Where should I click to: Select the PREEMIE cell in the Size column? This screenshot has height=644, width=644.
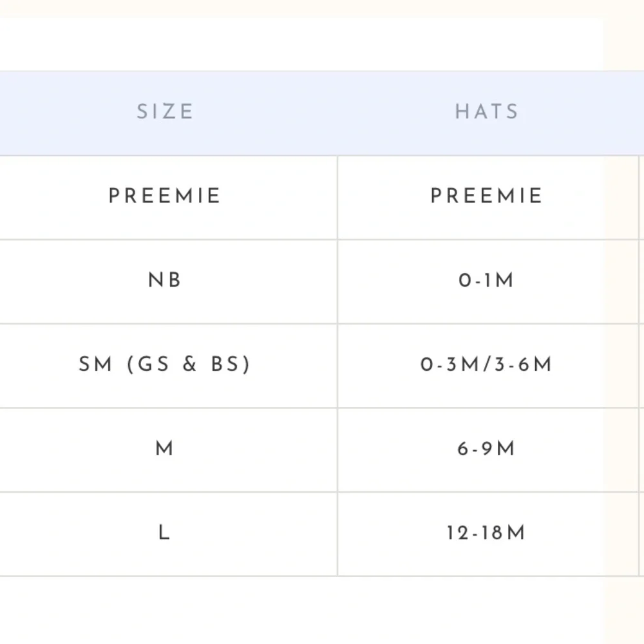pos(165,196)
